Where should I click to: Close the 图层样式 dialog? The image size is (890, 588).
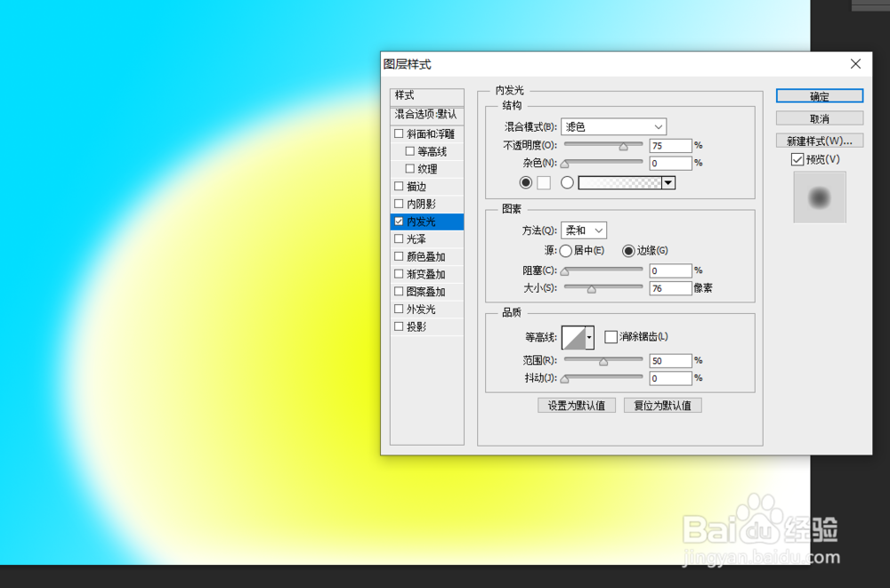tap(855, 64)
